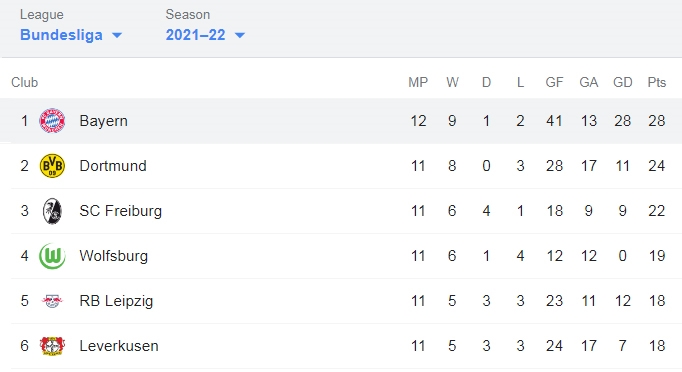Click the SC Freiburg crest
The image size is (682, 372).
click(x=52, y=211)
